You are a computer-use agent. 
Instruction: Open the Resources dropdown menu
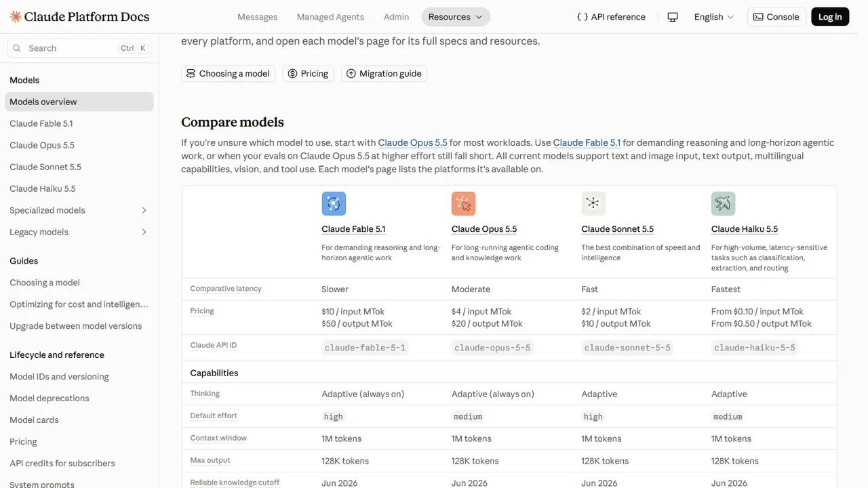click(456, 17)
